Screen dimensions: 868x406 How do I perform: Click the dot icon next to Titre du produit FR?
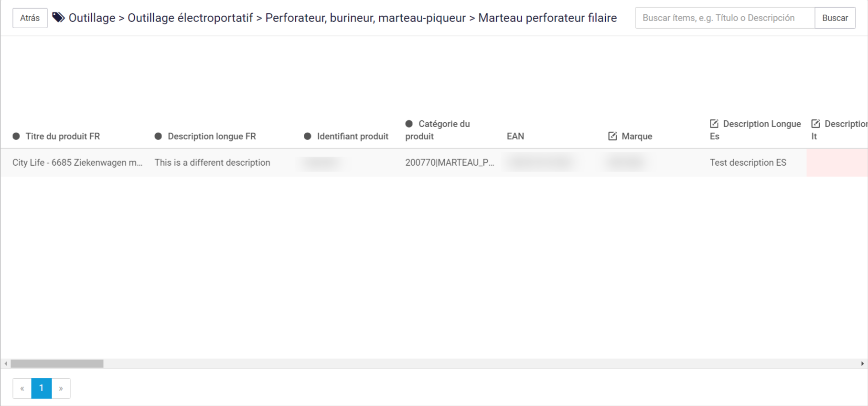coord(16,136)
